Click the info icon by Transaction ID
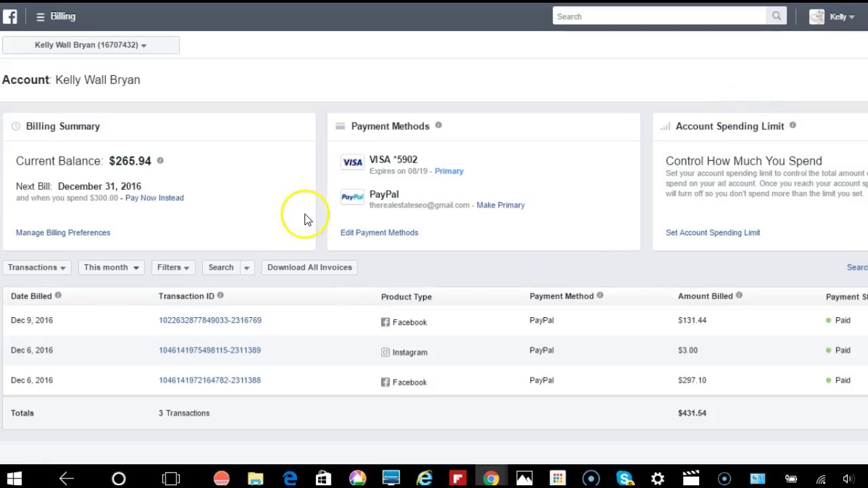Viewport: 868px width, 488px height. point(220,296)
